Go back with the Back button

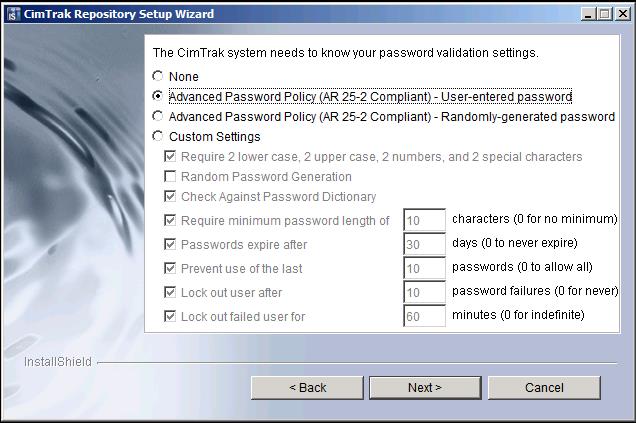307,387
